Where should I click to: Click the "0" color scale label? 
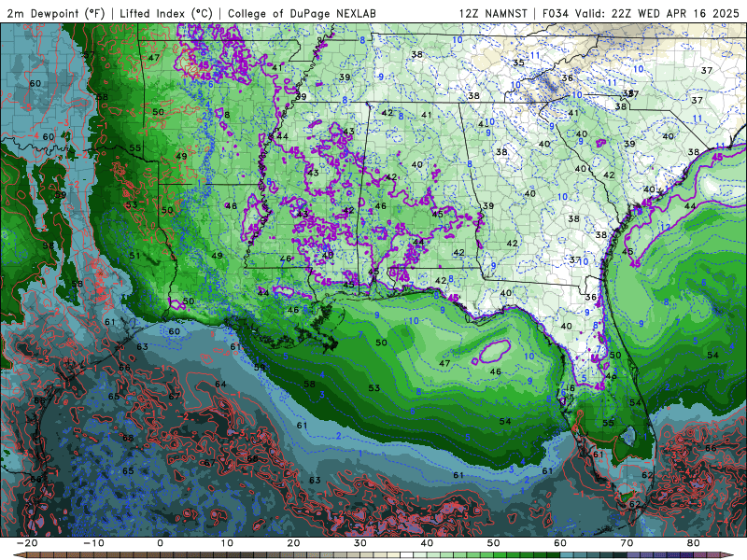pos(160,543)
